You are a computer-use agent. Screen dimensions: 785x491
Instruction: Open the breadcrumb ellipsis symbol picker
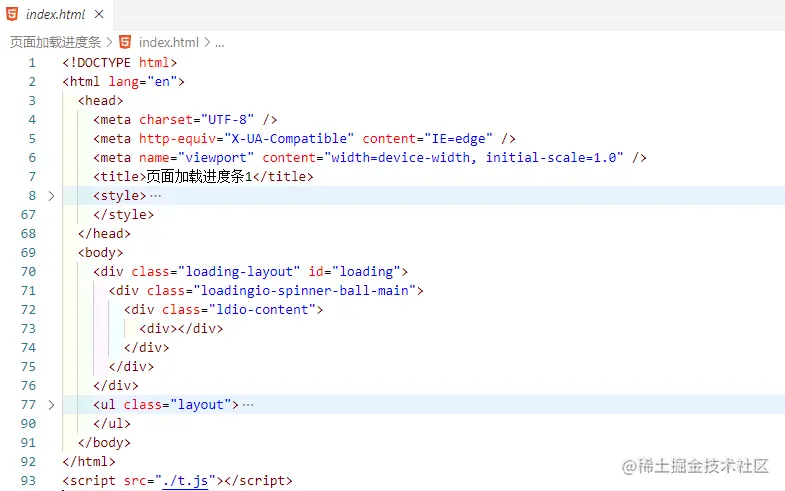pos(219,43)
